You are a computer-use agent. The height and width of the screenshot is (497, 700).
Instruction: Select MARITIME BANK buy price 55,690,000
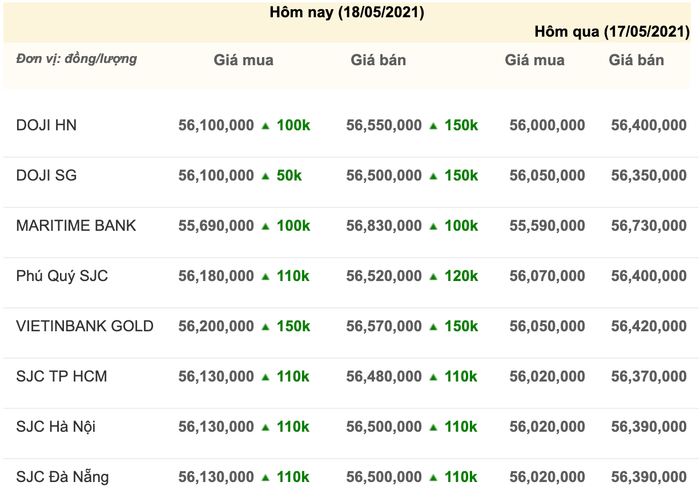216,226
